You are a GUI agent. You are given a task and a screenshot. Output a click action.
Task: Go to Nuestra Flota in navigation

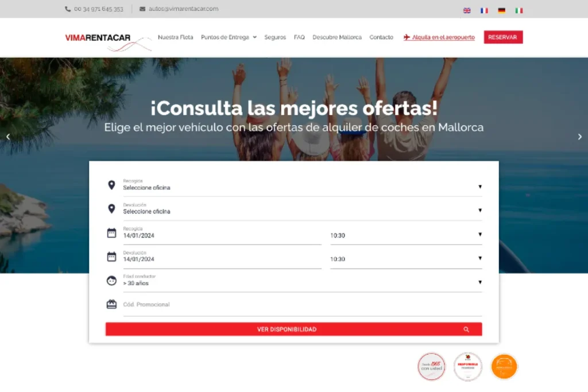pyautogui.click(x=176, y=37)
